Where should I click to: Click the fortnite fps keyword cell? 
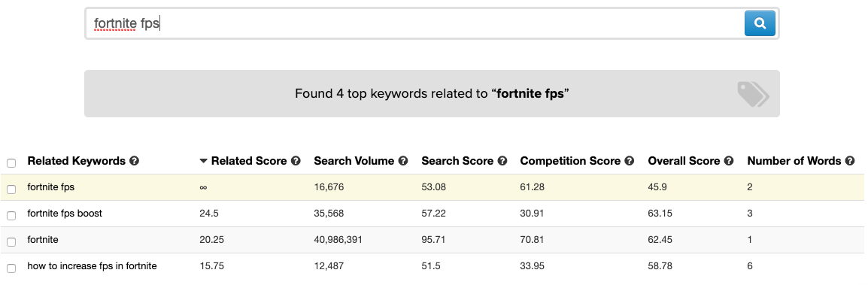(x=51, y=187)
